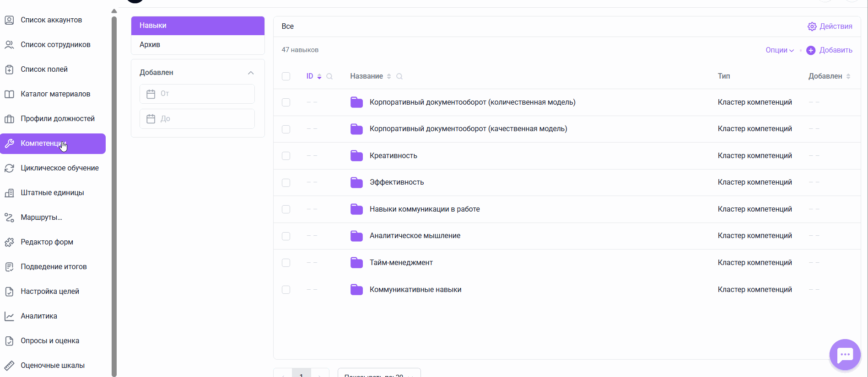
Task: Click the Добавить button
Action: 829,50
